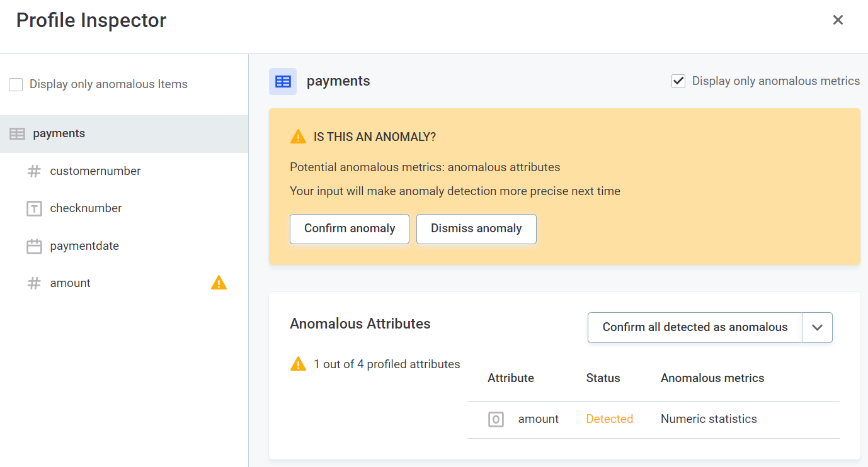
Task: Click Confirm all detected as anomalous
Action: click(695, 327)
